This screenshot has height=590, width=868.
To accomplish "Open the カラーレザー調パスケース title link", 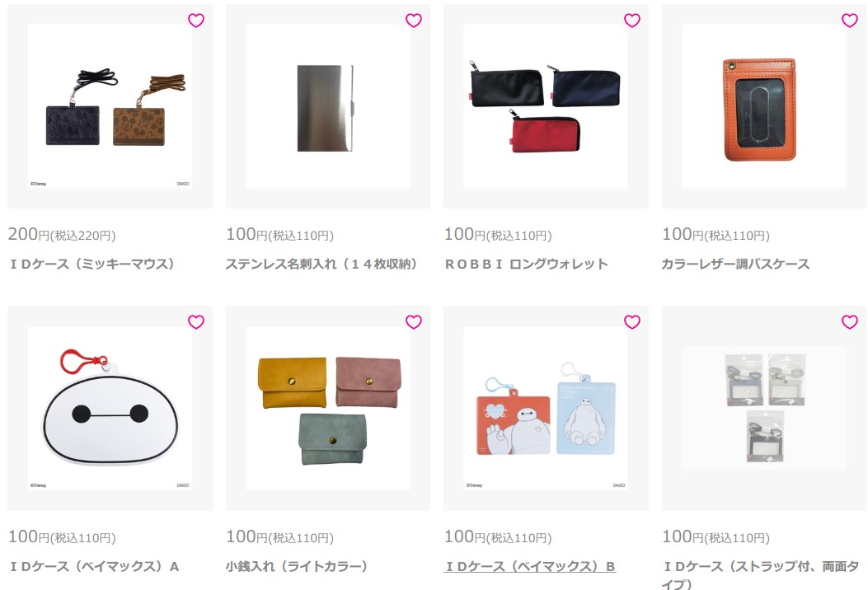I will pyautogui.click(x=735, y=264).
